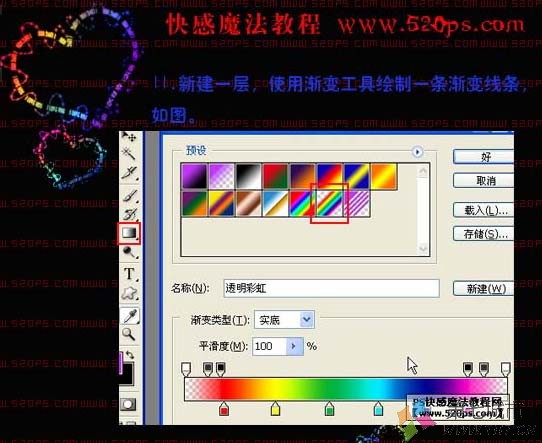Expand the smoothness 平滑度 slider arrow
Viewport: 542px width, 443px height.
(x=294, y=346)
